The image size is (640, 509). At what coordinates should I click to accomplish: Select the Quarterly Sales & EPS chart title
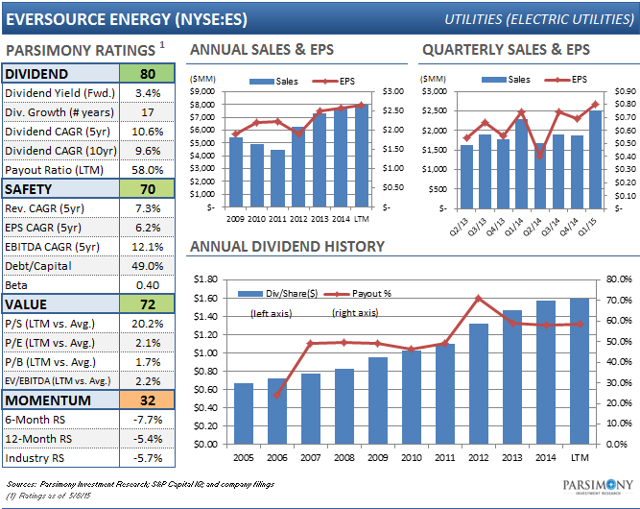tap(506, 49)
